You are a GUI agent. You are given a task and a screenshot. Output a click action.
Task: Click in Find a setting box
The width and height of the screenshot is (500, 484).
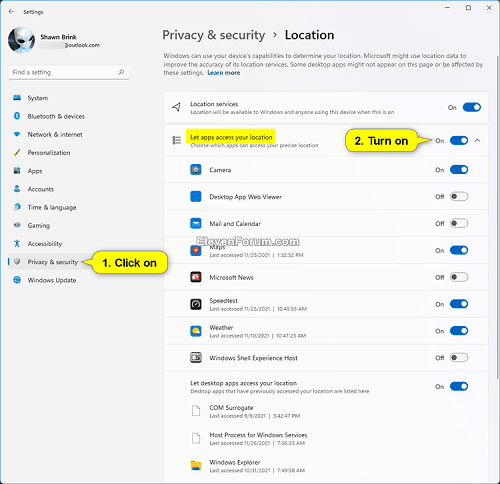click(69, 72)
